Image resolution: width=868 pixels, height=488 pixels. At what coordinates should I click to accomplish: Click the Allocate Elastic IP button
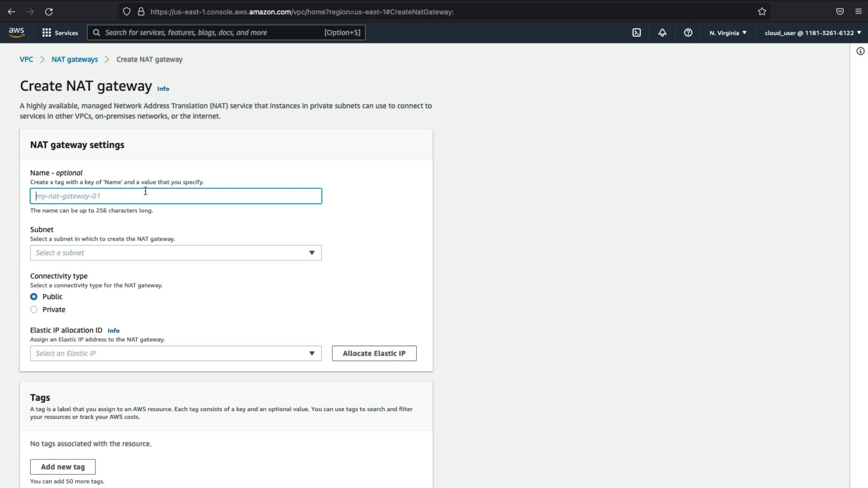(374, 353)
